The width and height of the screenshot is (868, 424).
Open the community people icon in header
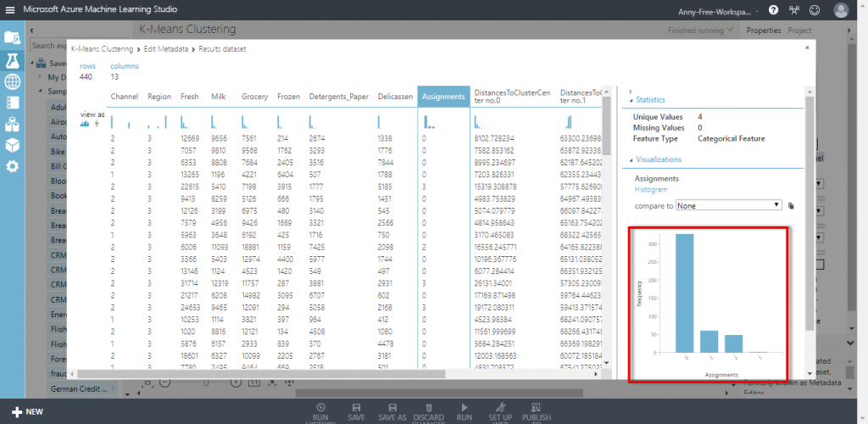click(794, 10)
